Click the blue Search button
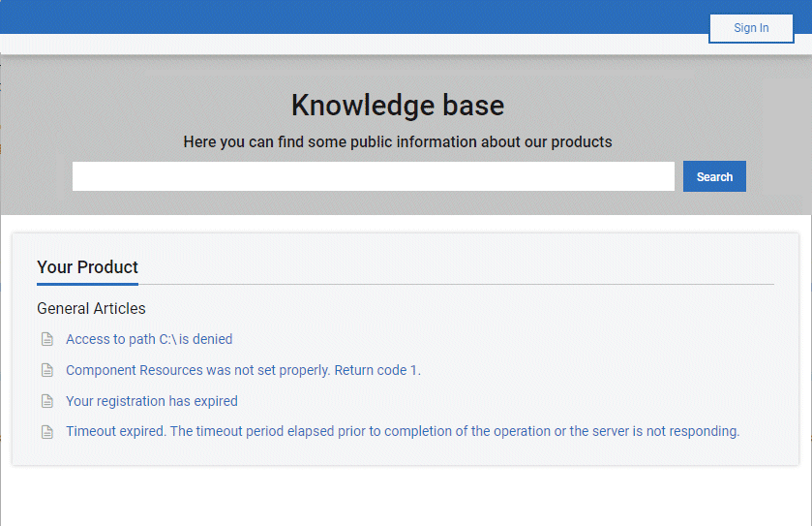The width and height of the screenshot is (812, 526). 714,176
